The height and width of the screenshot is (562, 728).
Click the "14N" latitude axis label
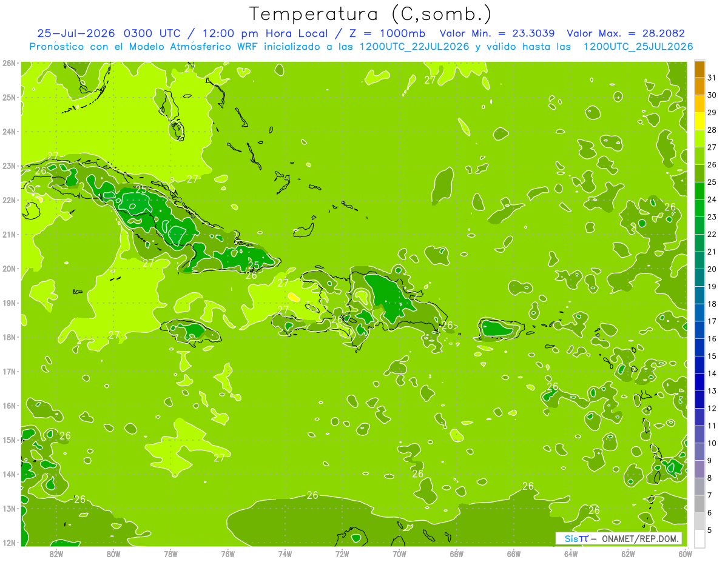pyautogui.click(x=8, y=474)
